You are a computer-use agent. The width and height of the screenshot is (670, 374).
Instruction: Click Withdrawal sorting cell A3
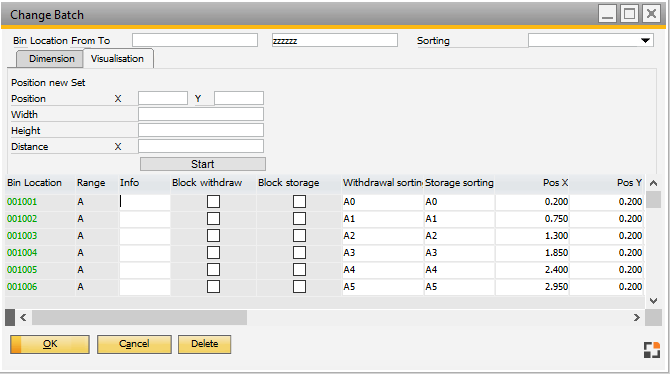[383, 253]
